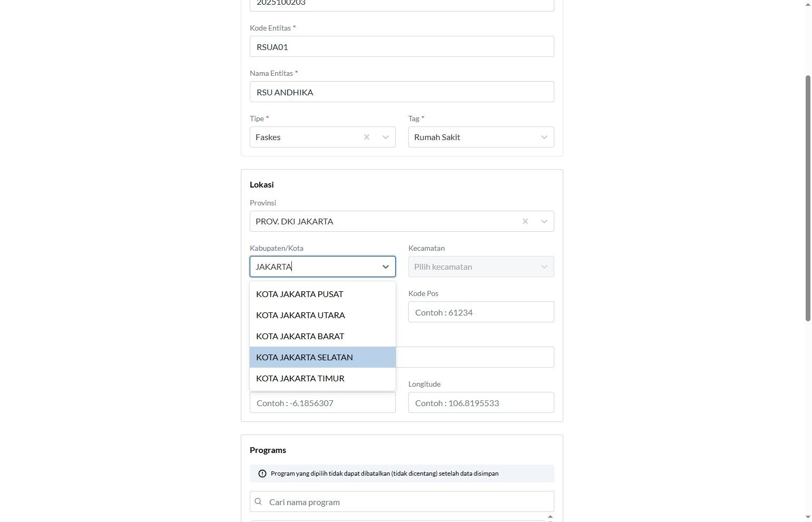The height and width of the screenshot is (522, 812).
Task: Collapse the Kabupaten/Kota dropdown chevron
Action: [x=386, y=267]
